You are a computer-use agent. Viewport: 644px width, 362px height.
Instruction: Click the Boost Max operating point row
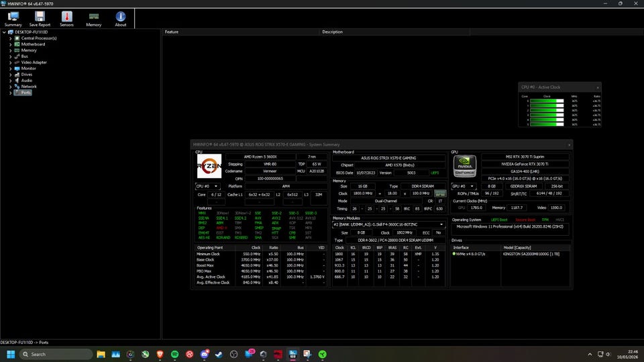(260, 266)
